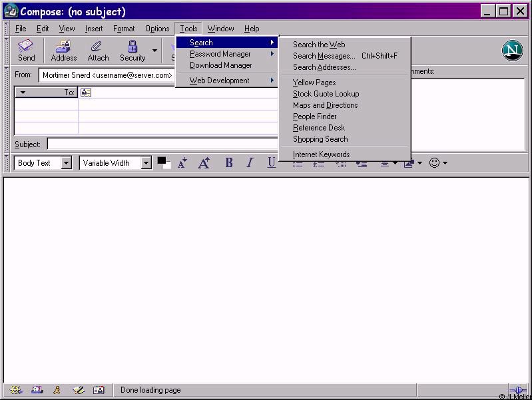532x400 pixels.
Task: Open the Security button dropdown arrow
Action: coord(154,51)
